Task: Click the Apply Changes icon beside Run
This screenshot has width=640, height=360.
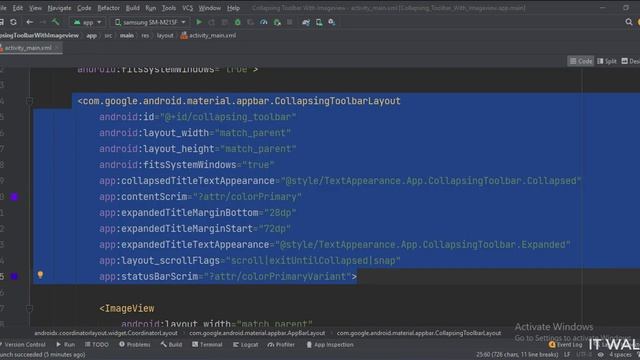Action: [211, 22]
